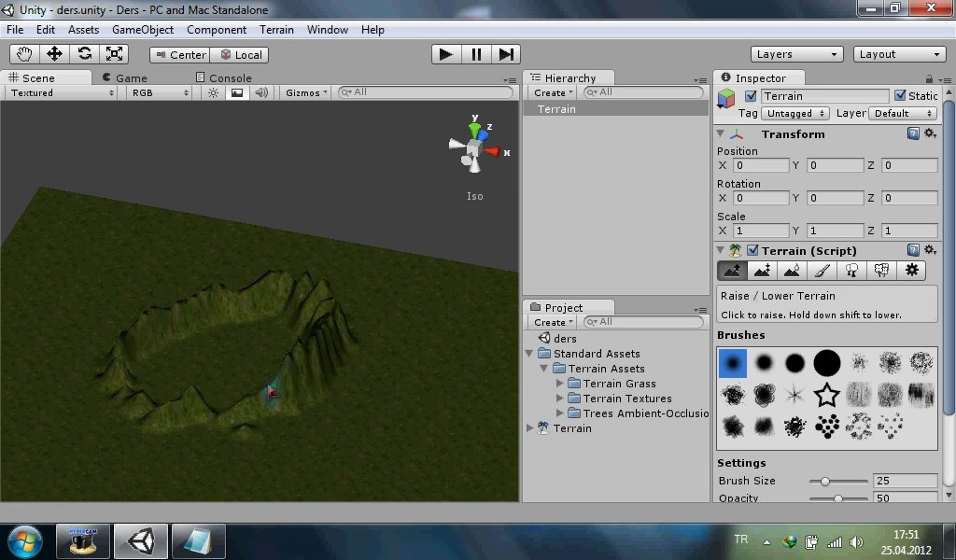Expand the Terrain Grass folder
Screen dimensions: 956x560
[x=559, y=384]
